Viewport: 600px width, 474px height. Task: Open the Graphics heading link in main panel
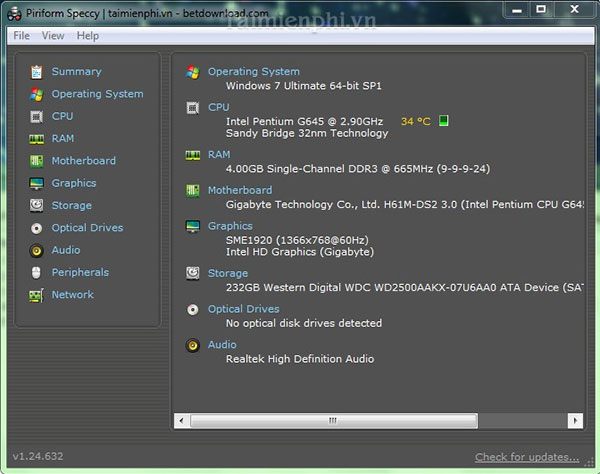[230, 226]
